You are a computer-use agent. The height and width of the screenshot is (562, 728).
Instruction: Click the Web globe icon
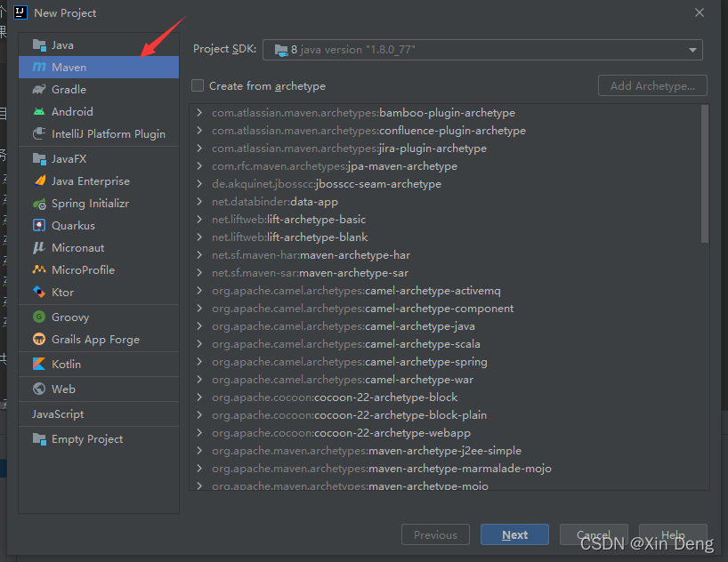click(x=39, y=389)
